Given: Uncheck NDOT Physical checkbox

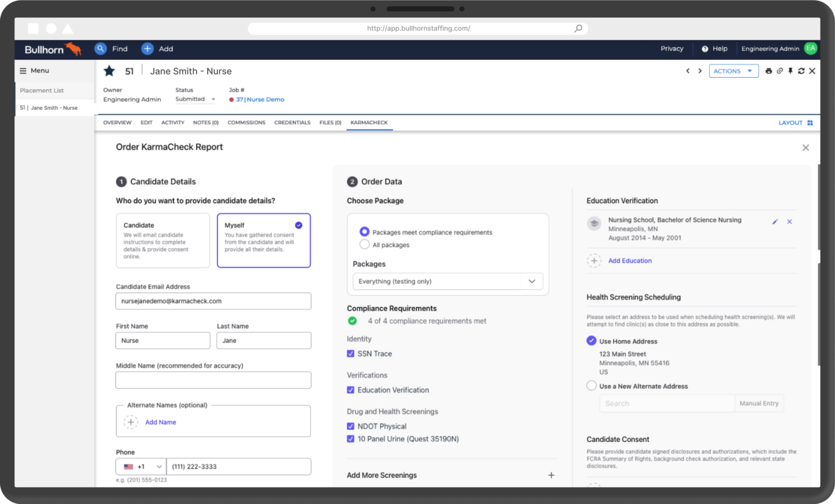Looking at the screenshot, I should [x=350, y=426].
